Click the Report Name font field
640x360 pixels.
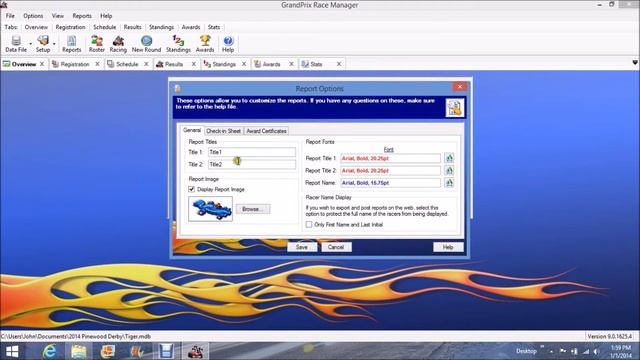coord(391,182)
